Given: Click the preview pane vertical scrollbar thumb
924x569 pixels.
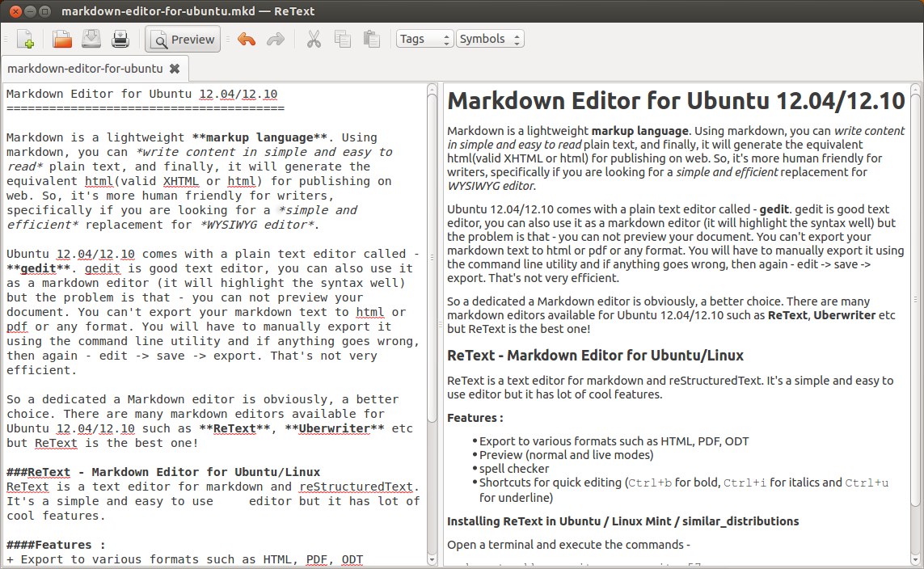Looking at the screenshot, I should [x=915, y=301].
